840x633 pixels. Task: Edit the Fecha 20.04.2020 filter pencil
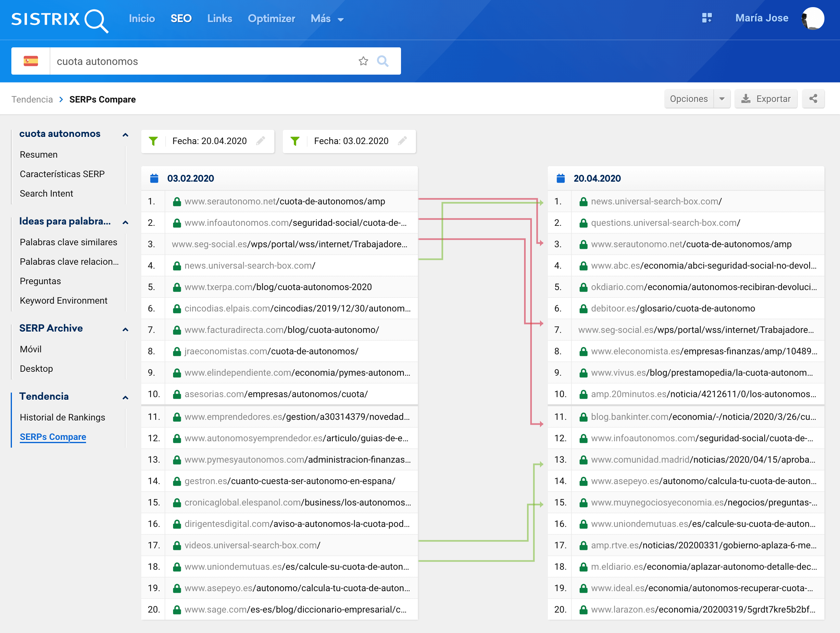click(260, 141)
